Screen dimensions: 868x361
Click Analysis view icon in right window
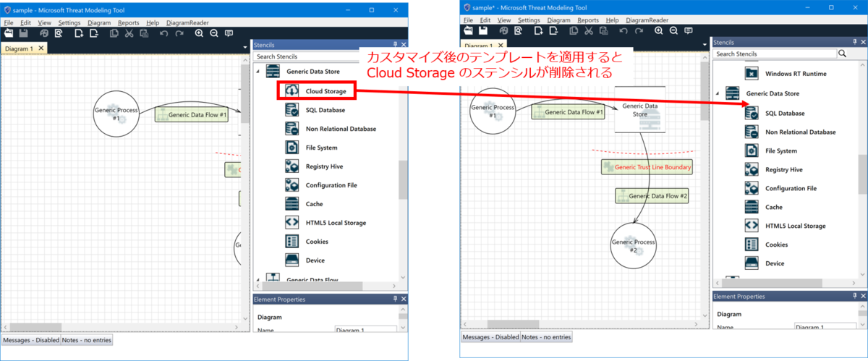(518, 30)
